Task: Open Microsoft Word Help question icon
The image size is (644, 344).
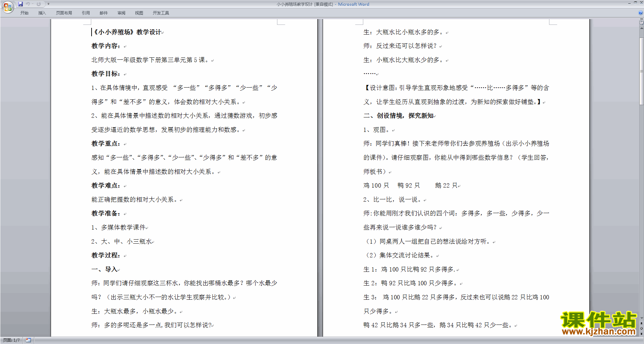Action: [x=641, y=13]
